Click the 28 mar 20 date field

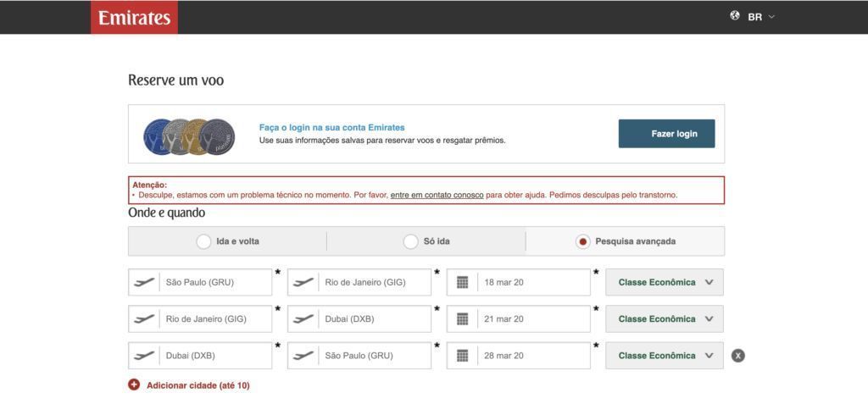coord(519,355)
